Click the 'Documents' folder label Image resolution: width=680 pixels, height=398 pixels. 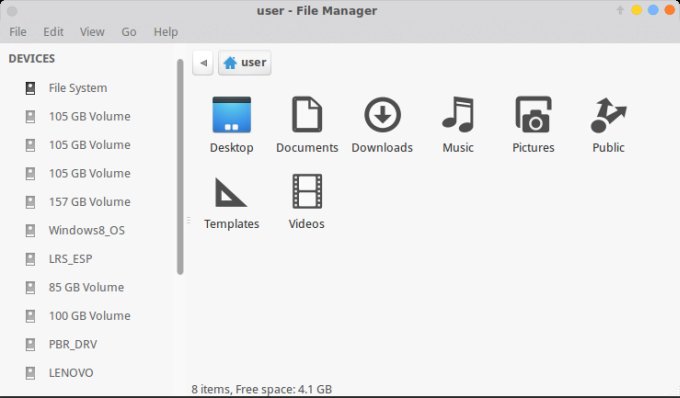(x=307, y=147)
